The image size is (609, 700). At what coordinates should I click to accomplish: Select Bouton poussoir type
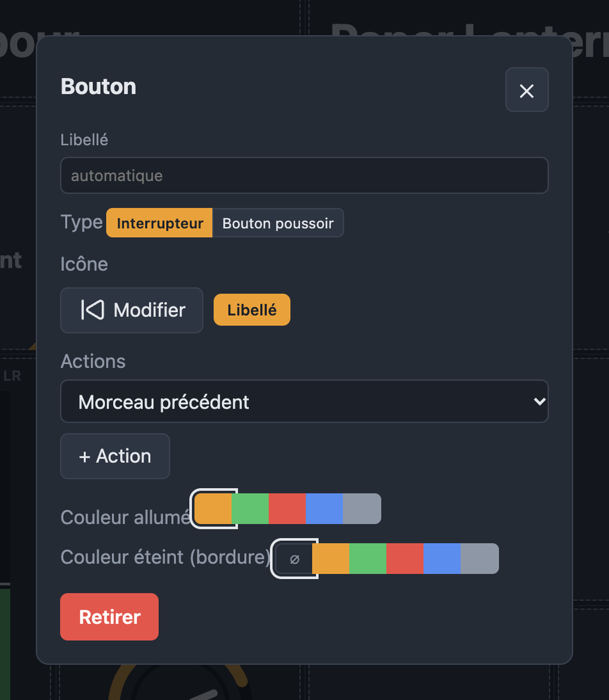pos(278,223)
